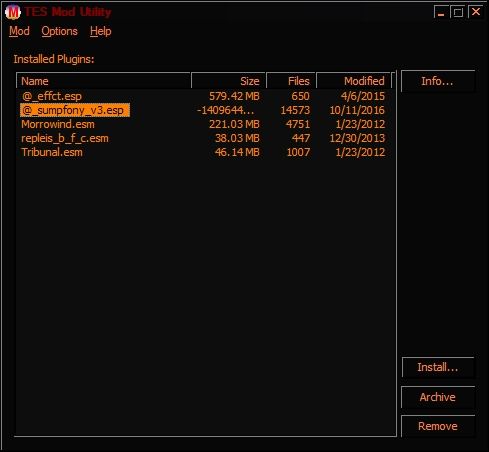
Task: Click the -1409644... size value
Action: coord(225,110)
